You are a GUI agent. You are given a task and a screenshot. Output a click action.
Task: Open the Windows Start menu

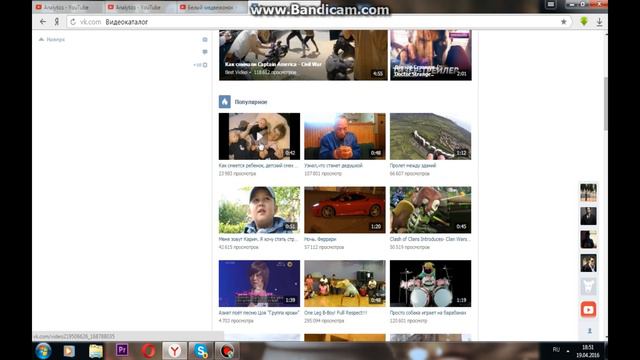43,351
